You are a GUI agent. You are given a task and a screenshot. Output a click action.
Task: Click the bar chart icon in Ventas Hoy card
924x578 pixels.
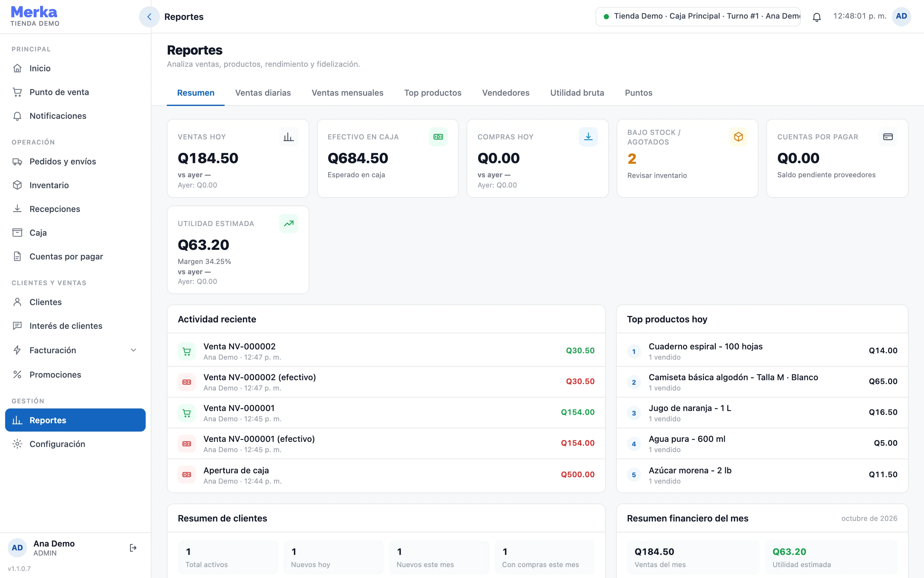click(289, 137)
